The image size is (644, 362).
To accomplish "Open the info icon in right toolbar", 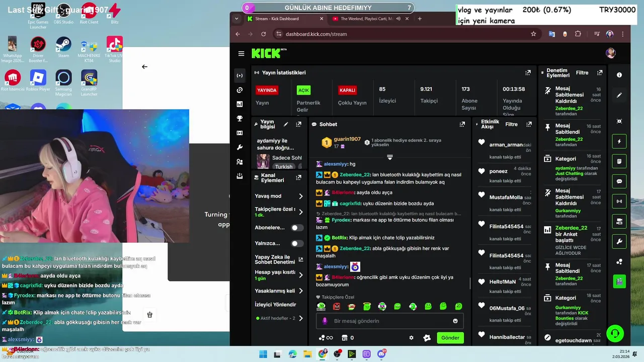I will pyautogui.click(x=619, y=75).
